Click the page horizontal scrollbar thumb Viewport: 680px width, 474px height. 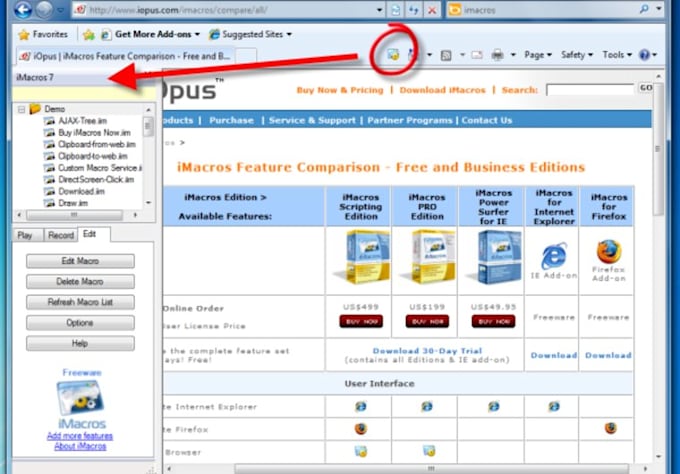[x=431, y=469]
